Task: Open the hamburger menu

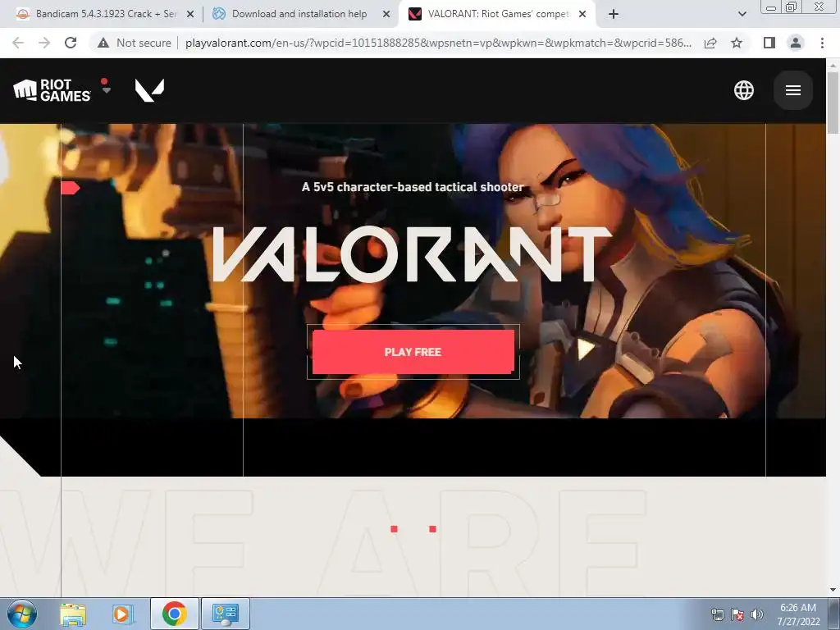Action: 793,90
